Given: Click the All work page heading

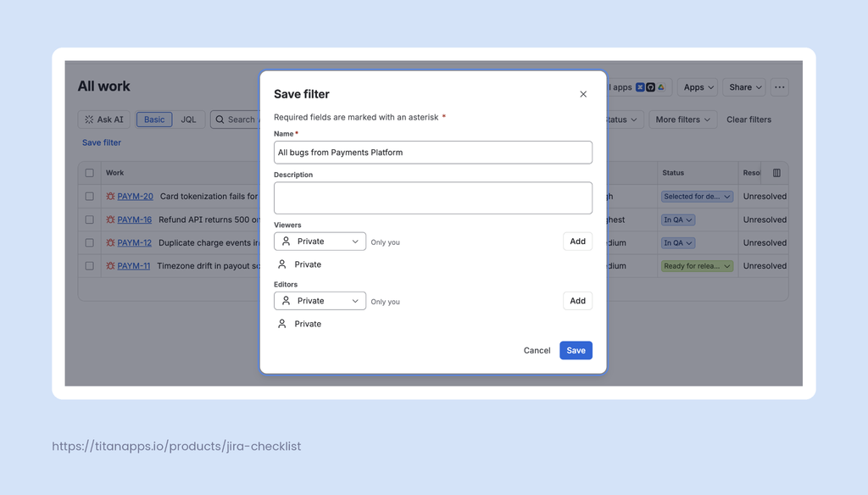Looking at the screenshot, I should 104,86.
